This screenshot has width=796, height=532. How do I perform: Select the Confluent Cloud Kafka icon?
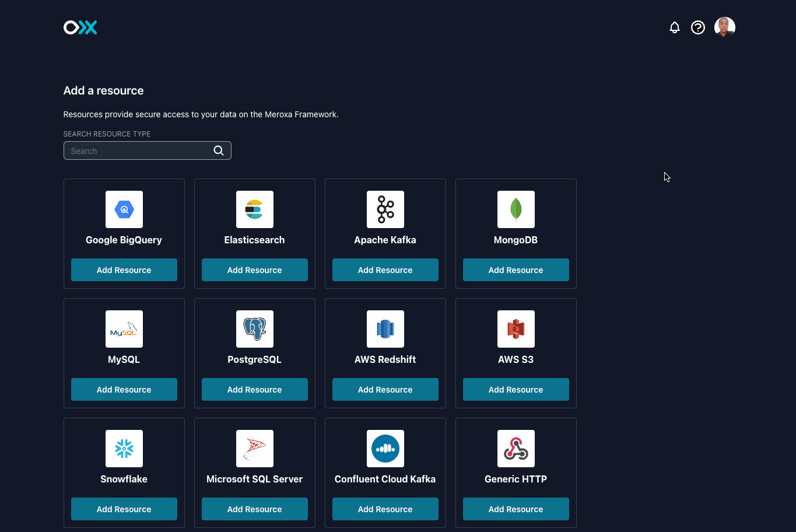click(x=385, y=448)
